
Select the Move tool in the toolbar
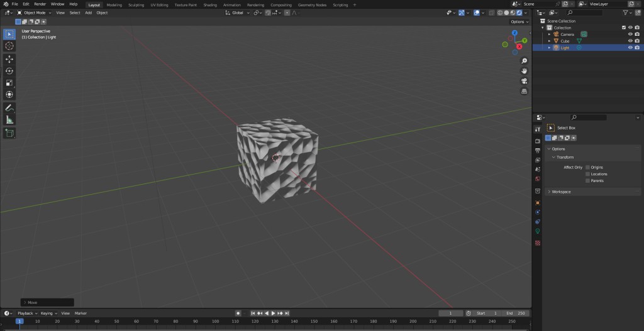click(x=9, y=58)
